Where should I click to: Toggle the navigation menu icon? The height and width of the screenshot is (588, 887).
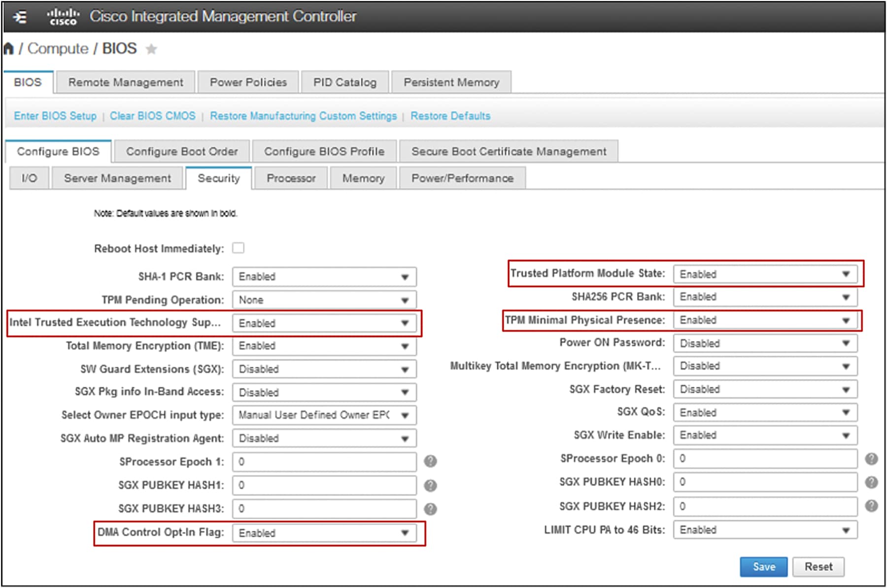click(20, 17)
